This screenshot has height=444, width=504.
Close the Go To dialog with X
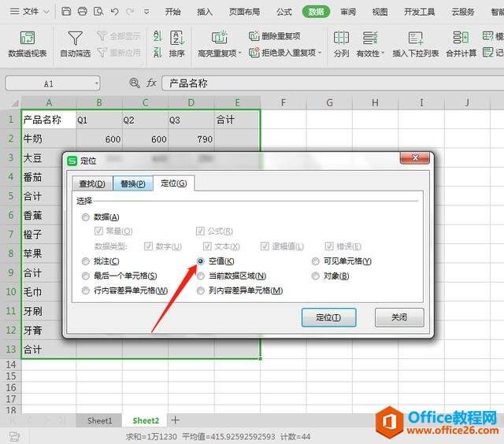pyautogui.click(x=415, y=157)
